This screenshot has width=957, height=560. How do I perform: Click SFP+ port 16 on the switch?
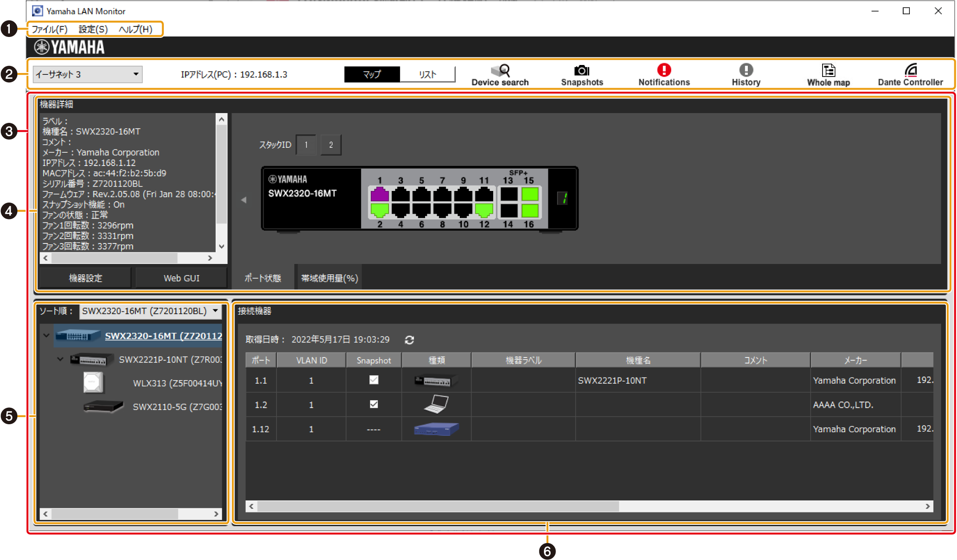[x=530, y=210]
